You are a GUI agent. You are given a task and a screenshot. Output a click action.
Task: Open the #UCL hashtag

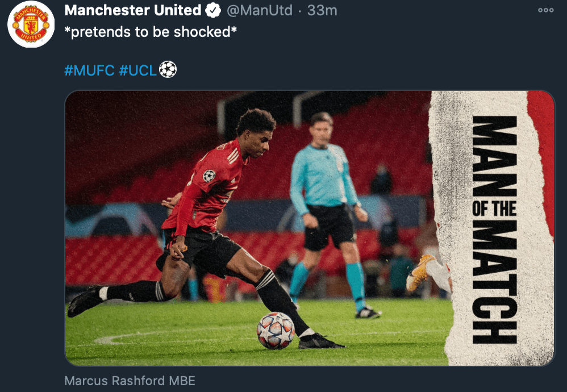click(137, 70)
